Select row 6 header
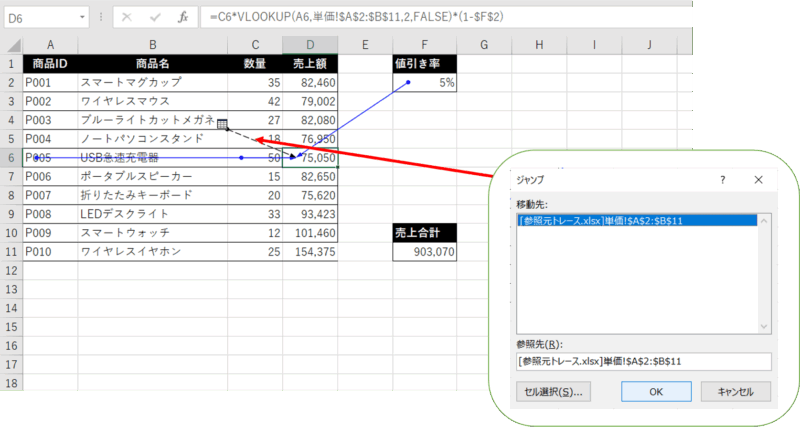 pyautogui.click(x=11, y=157)
